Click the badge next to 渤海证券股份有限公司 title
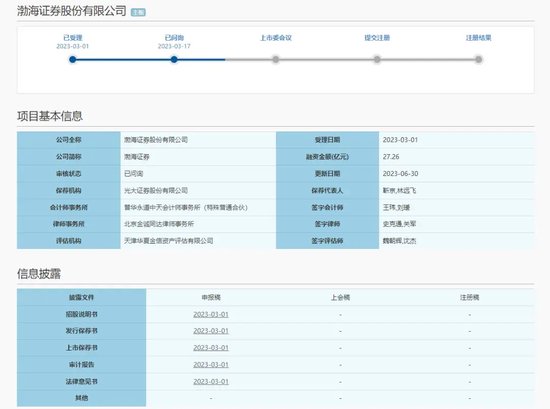Viewport: 550px width, 409px height. (138, 12)
